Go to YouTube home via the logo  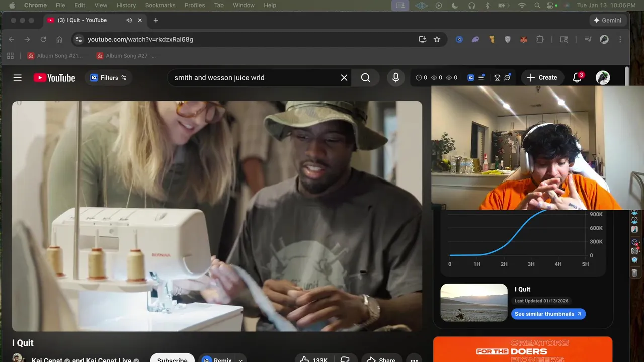point(54,78)
